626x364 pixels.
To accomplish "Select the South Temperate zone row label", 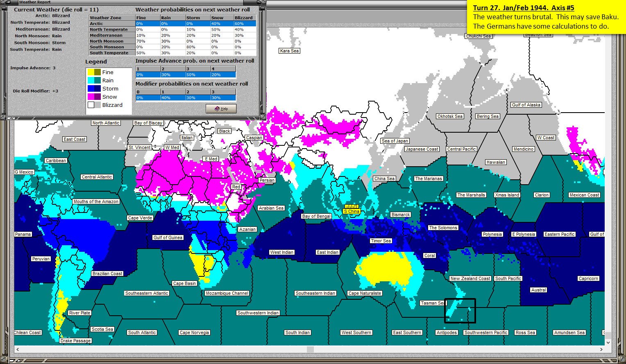I will (x=112, y=53).
